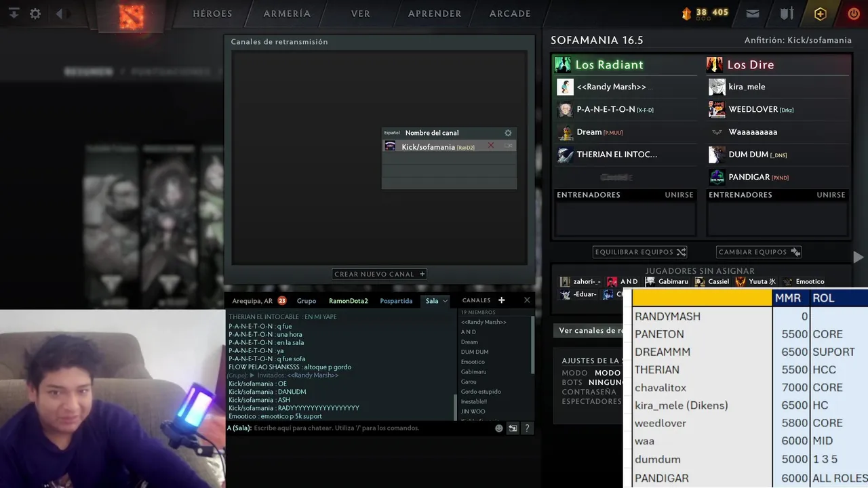Image resolution: width=868 pixels, height=488 pixels.
Task: Open the HÉROES menu
Action: pyautogui.click(x=212, y=14)
